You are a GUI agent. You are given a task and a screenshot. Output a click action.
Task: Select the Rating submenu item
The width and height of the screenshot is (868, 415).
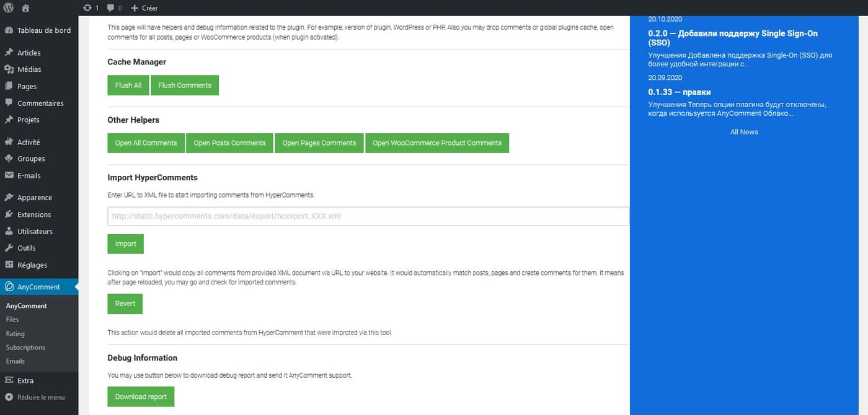pos(15,334)
